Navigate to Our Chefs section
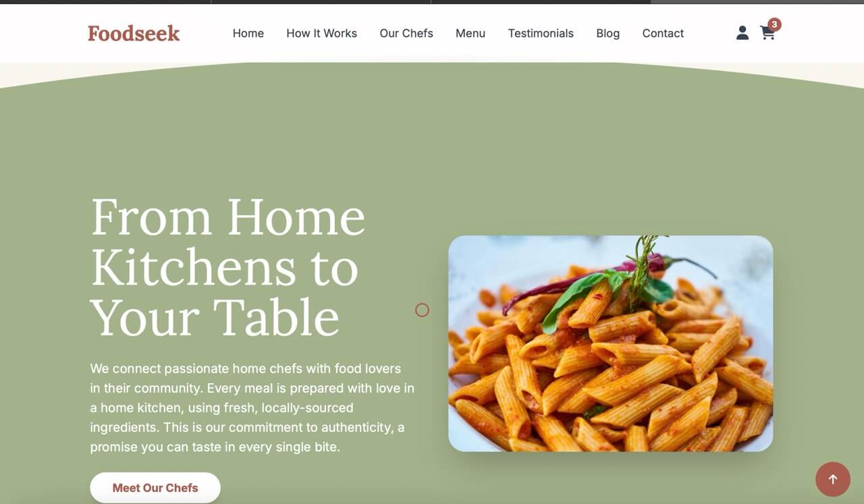This screenshot has width=864, height=504. (x=406, y=33)
